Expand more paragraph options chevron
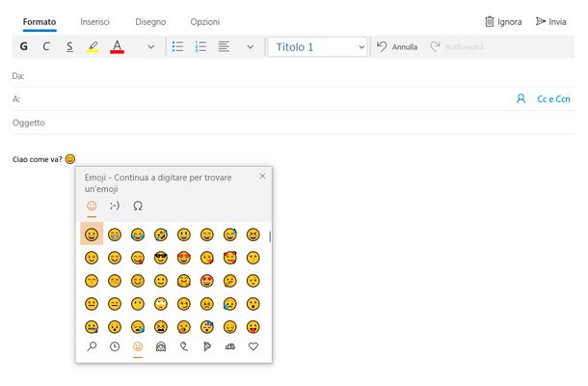 pyautogui.click(x=250, y=47)
